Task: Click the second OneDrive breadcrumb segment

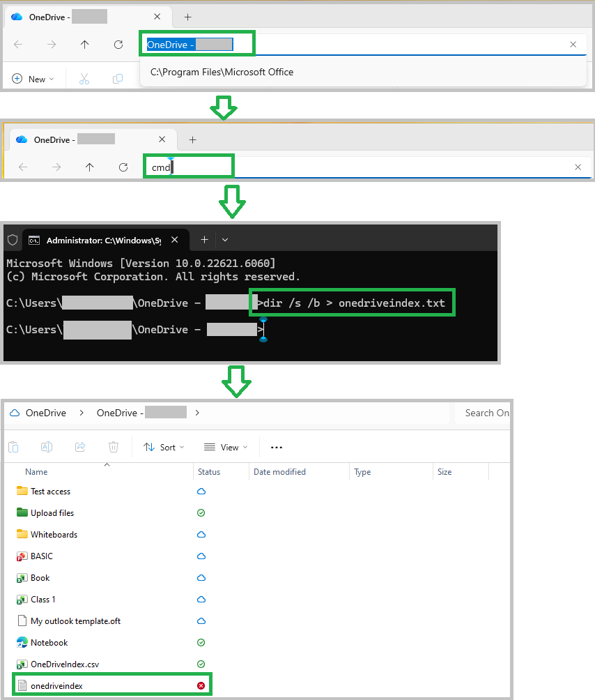Action: click(141, 413)
